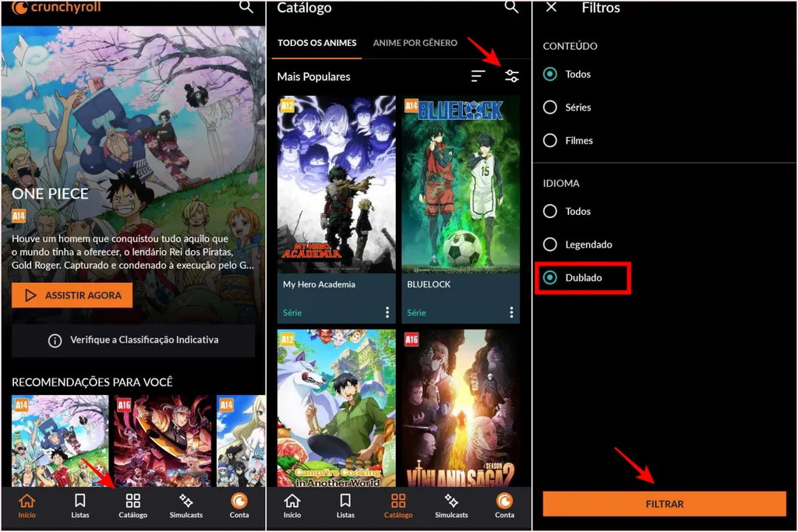Select Legendado language filter
The width and height of the screenshot is (798, 532).
click(577, 244)
